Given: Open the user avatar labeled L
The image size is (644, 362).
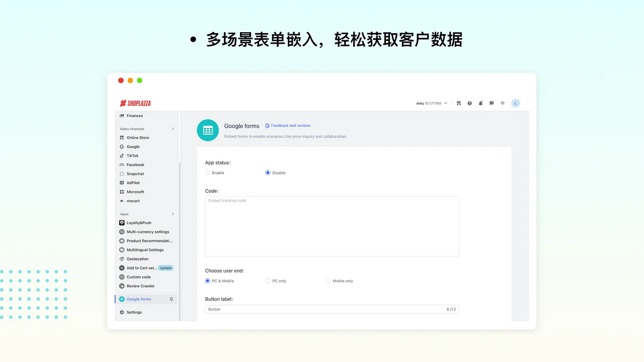Looking at the screenshot, I should pos(516,103).
